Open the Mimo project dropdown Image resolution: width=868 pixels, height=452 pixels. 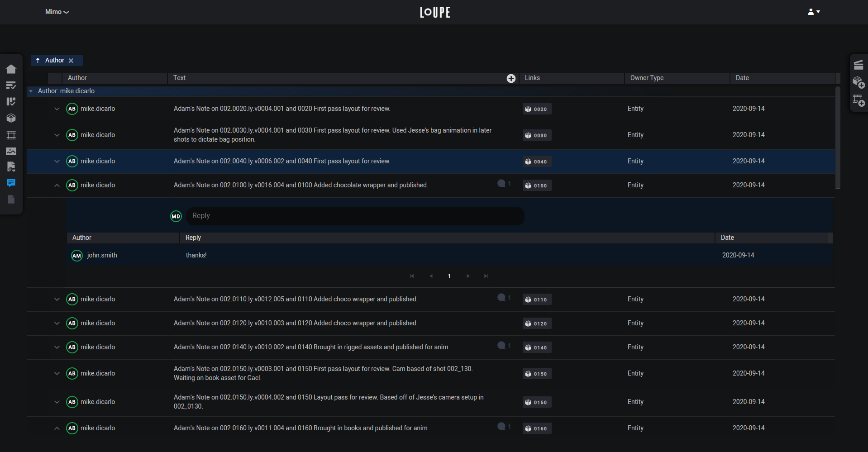click(x=57, y=12)
